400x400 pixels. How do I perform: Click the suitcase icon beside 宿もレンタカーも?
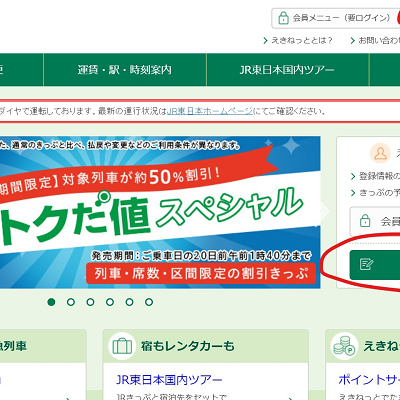(x=122, y=346)
